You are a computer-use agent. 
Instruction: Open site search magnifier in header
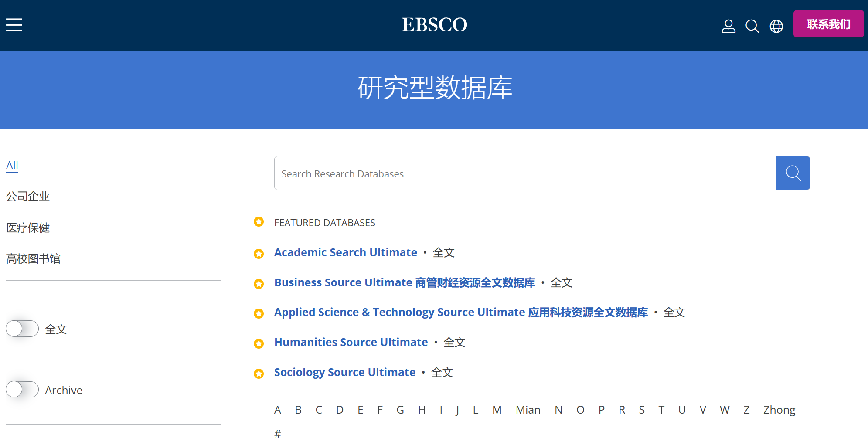click(x=752, y=26)
